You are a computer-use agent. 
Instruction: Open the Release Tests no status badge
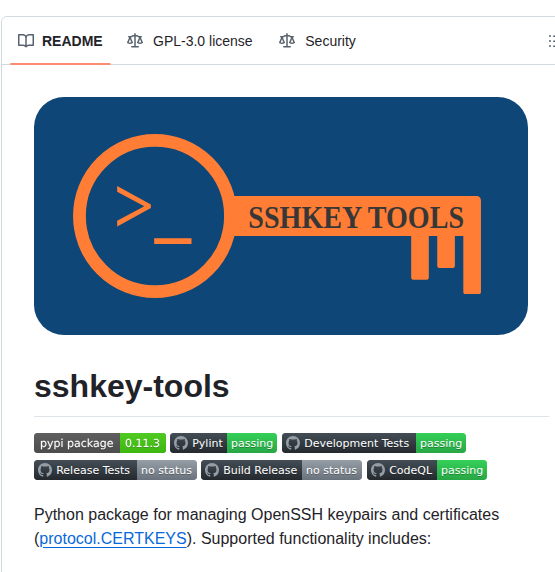[x=115, y=470]
